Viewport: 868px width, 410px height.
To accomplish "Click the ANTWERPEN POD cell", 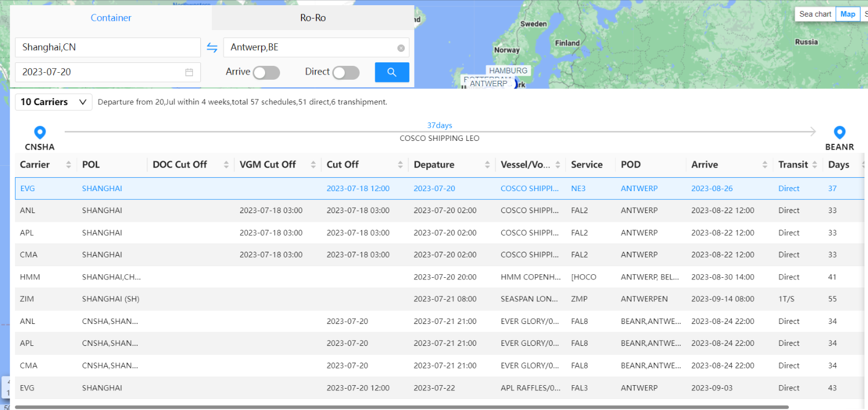I will tap(645, 299).
